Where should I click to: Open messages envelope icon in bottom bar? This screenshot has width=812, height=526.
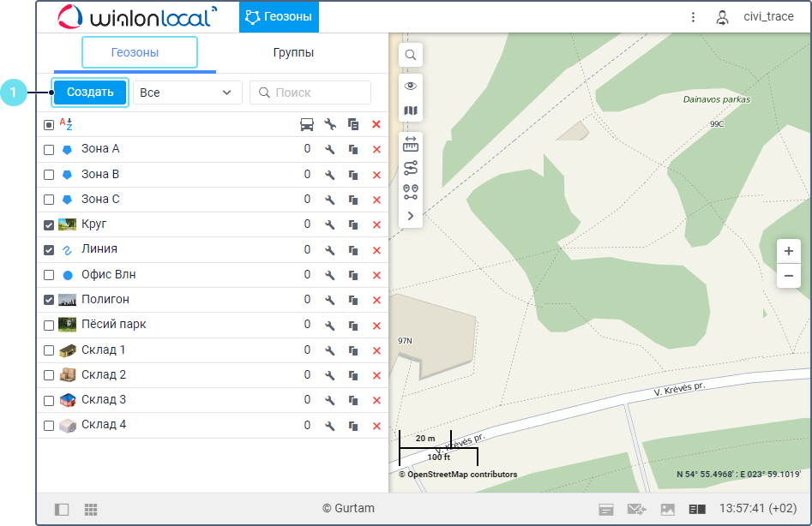pyautogui.click(x=636, y=510)
